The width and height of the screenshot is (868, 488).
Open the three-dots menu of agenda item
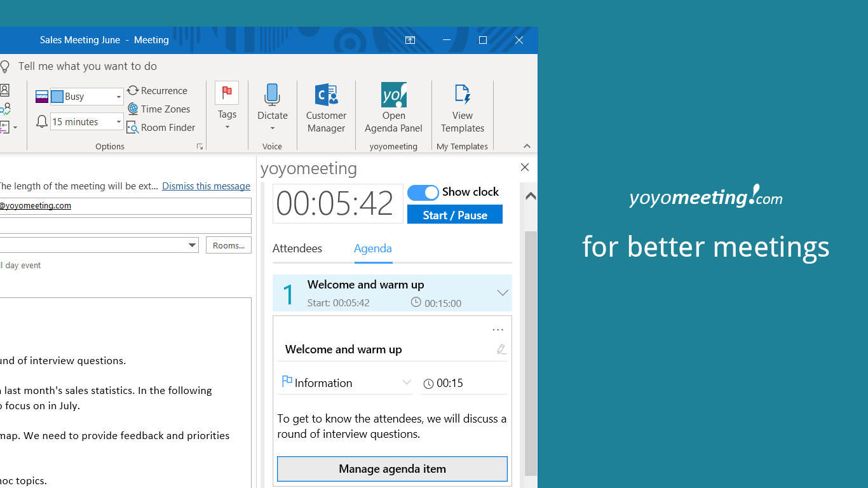(x=498, y=330)
